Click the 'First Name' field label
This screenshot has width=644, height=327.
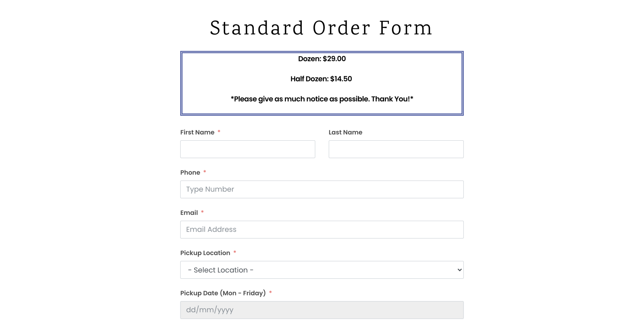pos(197,132)
